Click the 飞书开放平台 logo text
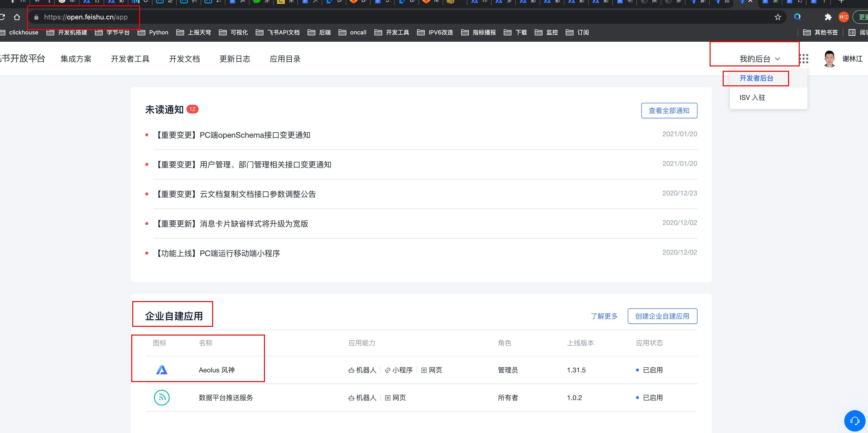Viewport: 868px width, 433px height. 22,58
